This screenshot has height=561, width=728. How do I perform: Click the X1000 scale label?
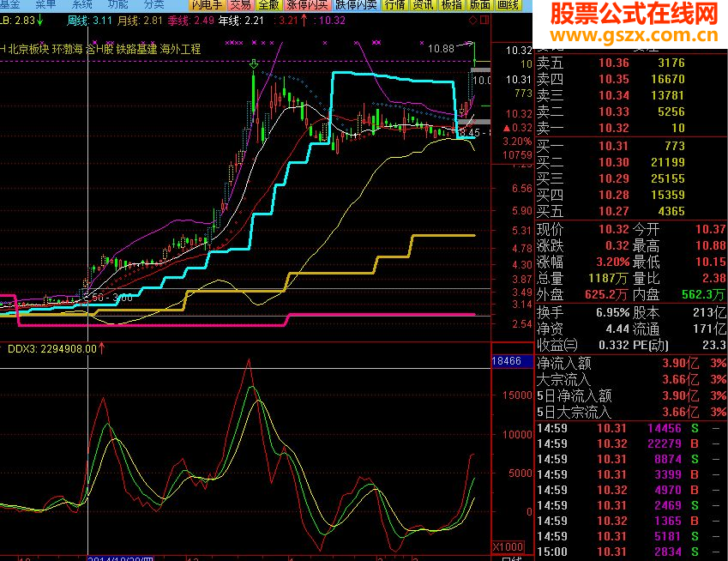point(508,546)
